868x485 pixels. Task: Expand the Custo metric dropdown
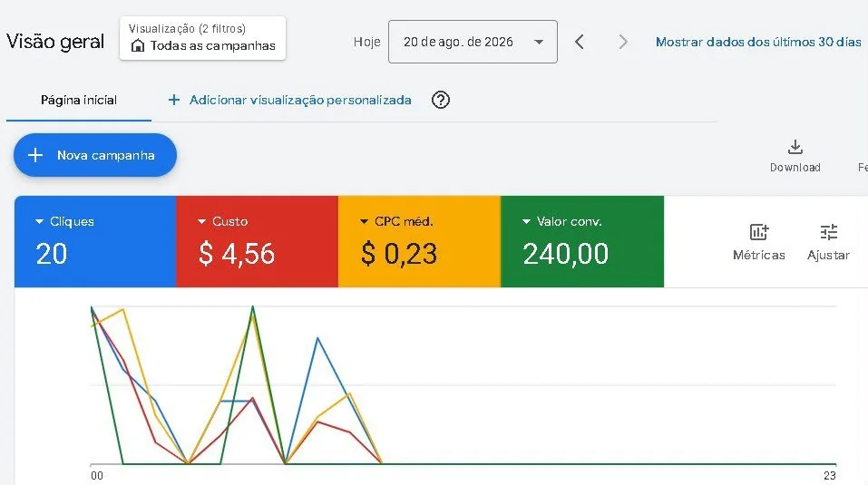202,221
